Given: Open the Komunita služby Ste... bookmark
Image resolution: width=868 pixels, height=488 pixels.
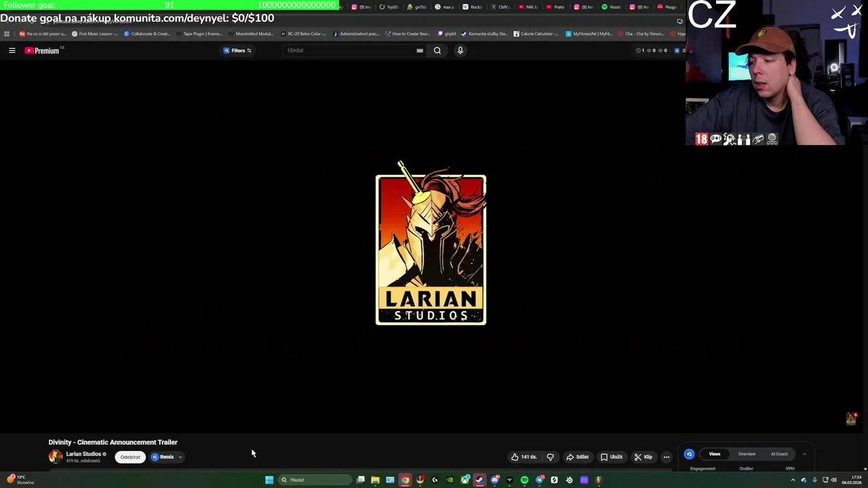Looking at the screenshot, I should pyautogui.click(x=484, y=33).
